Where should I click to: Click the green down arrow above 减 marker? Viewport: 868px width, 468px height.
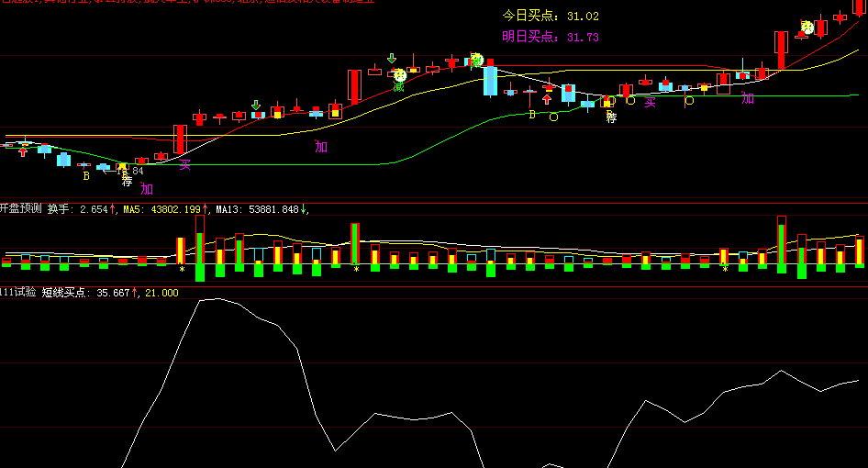tap(392, 58)
